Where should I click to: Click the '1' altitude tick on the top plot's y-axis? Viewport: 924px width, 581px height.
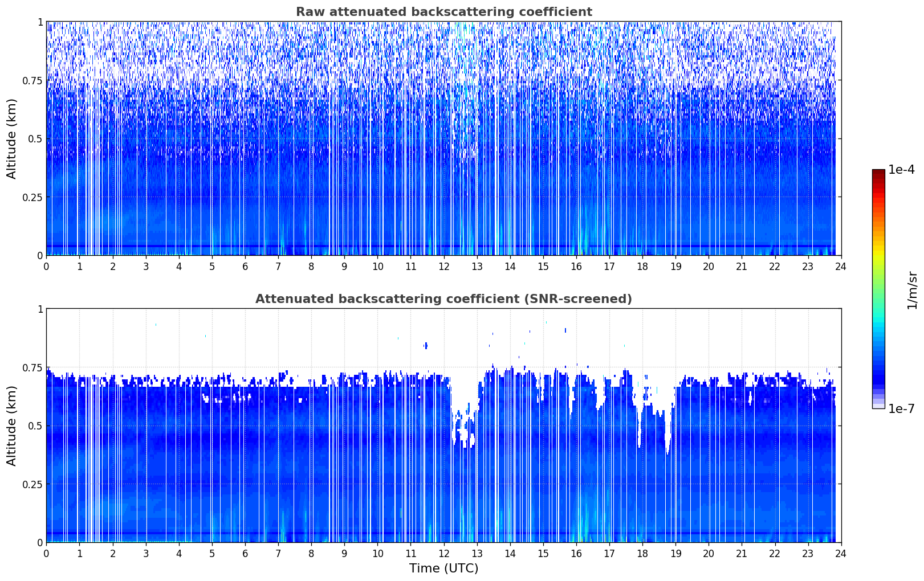click(x=40, y=22)
